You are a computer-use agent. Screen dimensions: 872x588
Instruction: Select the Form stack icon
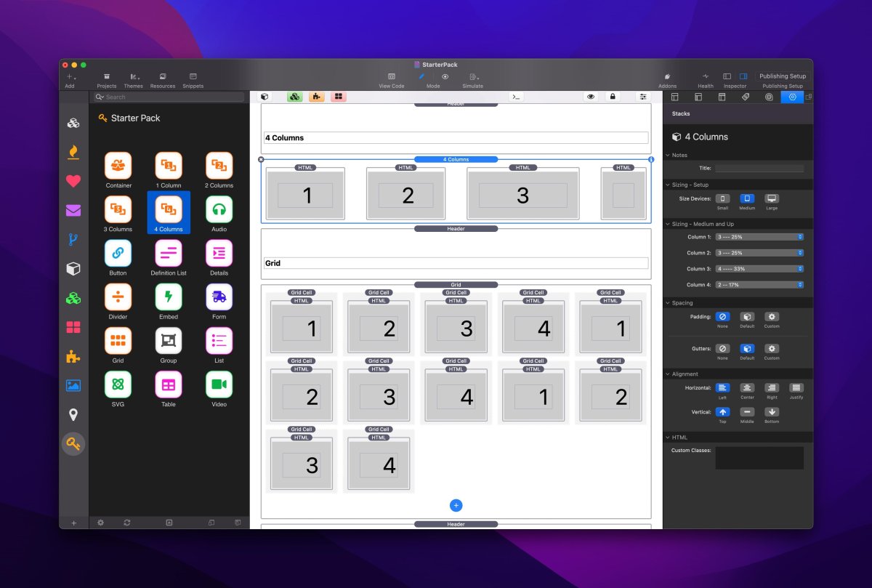[x=219, y=297]
